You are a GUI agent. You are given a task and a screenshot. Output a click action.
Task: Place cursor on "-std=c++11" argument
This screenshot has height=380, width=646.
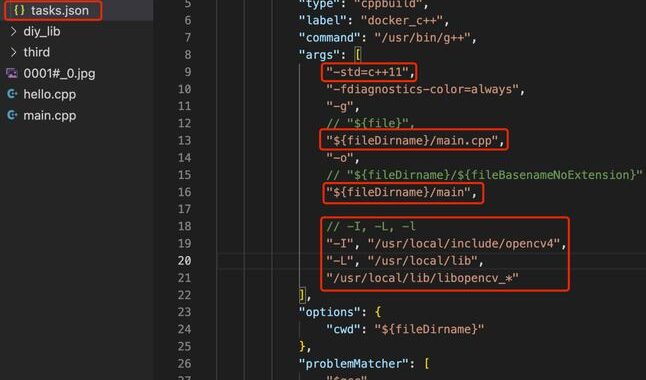[x=367, y=72]
